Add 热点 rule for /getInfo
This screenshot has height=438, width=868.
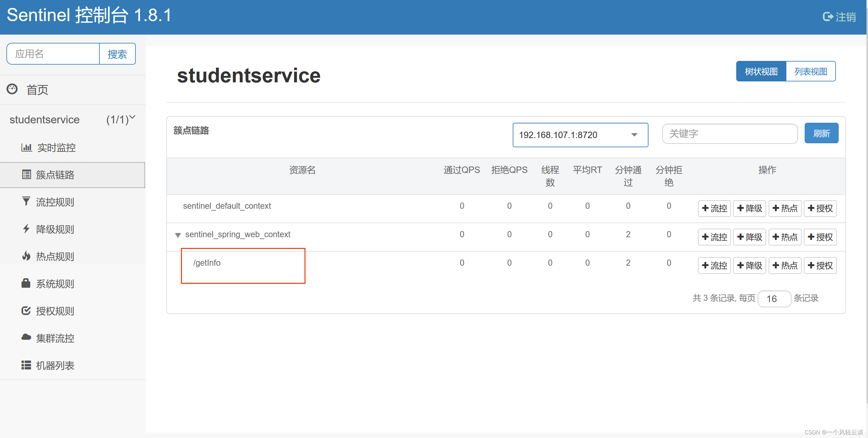pos(785,265)
